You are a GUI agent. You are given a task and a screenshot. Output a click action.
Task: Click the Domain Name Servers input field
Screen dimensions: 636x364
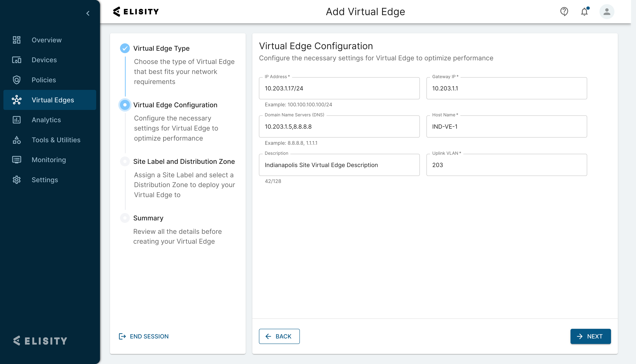coord(339,127)
